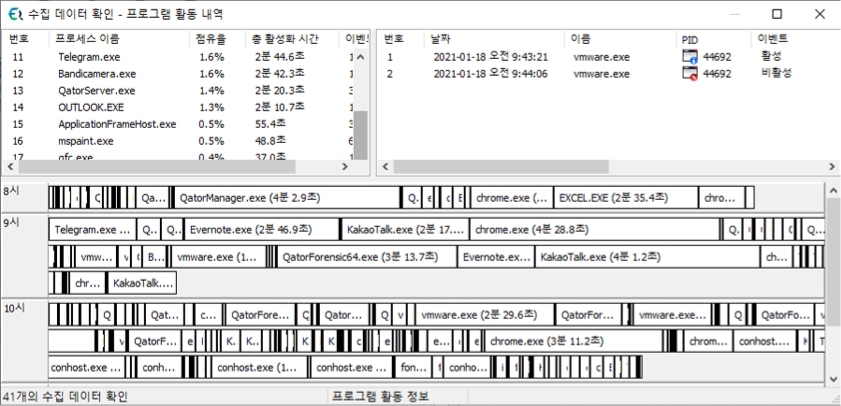Click process list scroll-up arrow

tap(361, 56)
